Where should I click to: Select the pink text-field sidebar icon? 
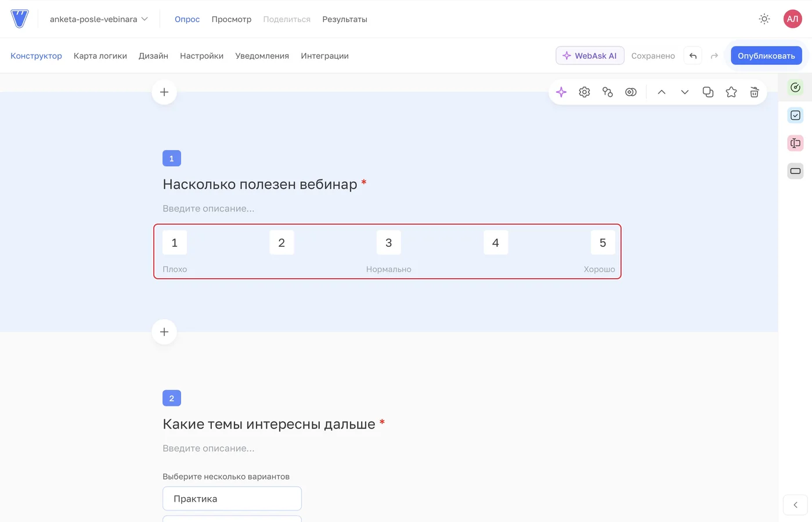click(x=795, y=143)
